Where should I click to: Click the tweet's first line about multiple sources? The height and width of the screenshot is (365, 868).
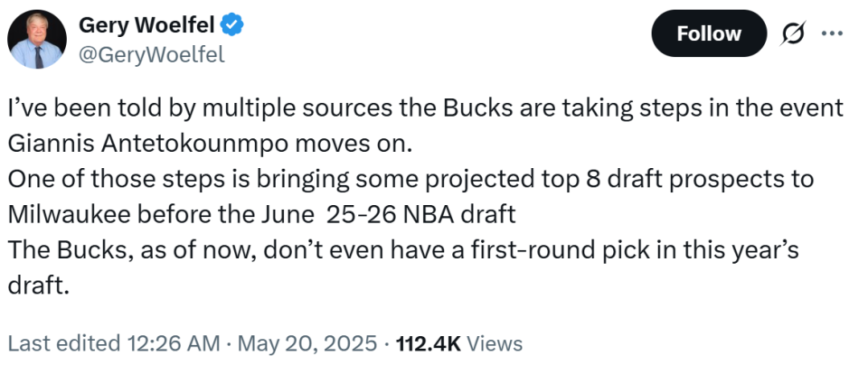(426, 108)
